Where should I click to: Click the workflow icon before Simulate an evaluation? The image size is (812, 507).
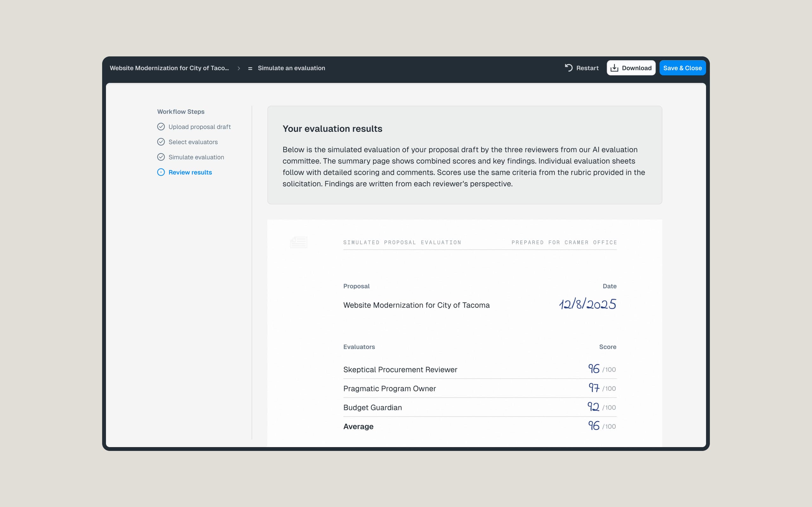[x=250, y=68]
